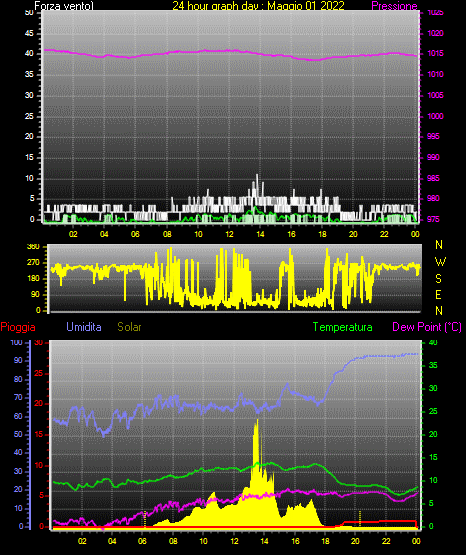The width and height of the screenshot is (466, 555).
Task: Select the magenta 'Pressione' label
Action: [x=394, y=6]
